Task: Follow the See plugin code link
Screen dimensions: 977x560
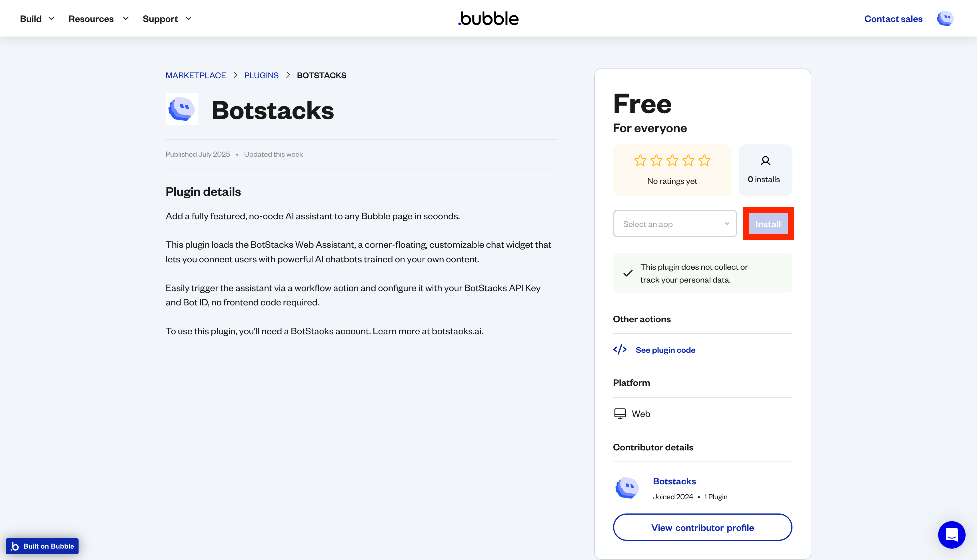Action: (666, 350)
